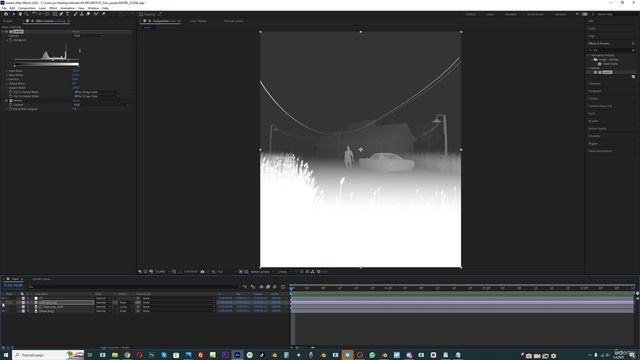Reset the Levels effect
The height and width of the screenshot is (360, 640).
(x=76, y=31)
